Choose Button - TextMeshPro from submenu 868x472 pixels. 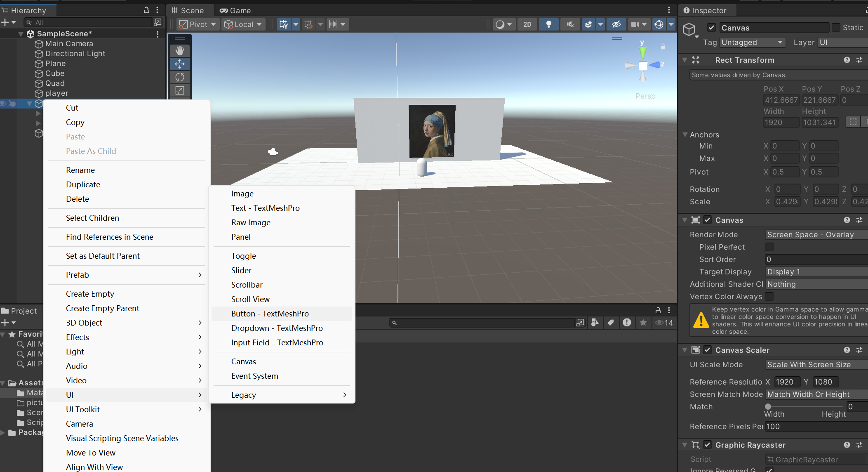pos(270,314)
